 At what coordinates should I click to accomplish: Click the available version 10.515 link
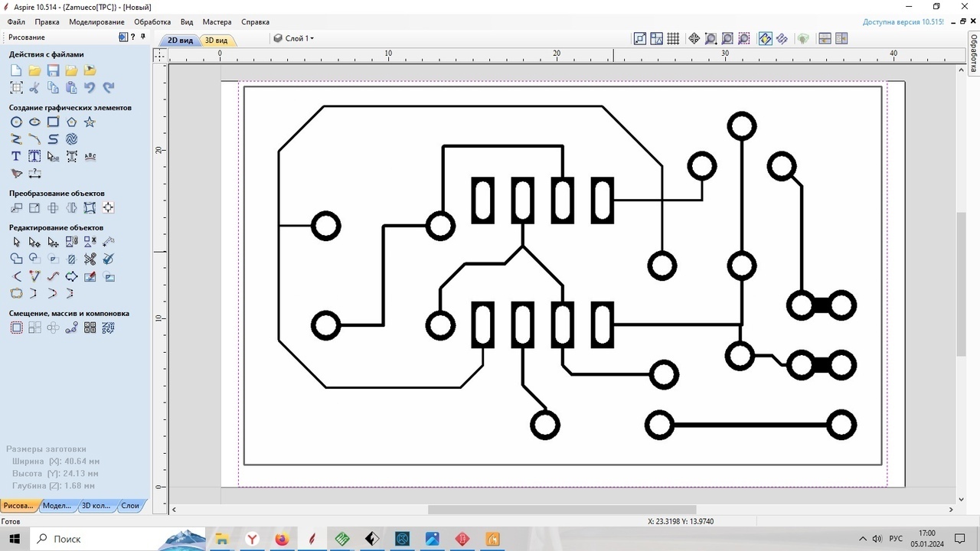click(903, 22)
